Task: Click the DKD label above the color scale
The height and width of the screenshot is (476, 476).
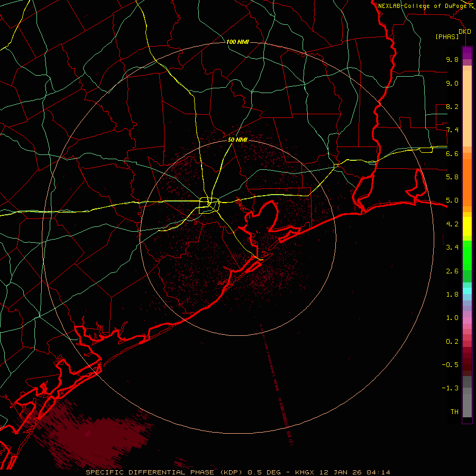Action: (465, 32)
